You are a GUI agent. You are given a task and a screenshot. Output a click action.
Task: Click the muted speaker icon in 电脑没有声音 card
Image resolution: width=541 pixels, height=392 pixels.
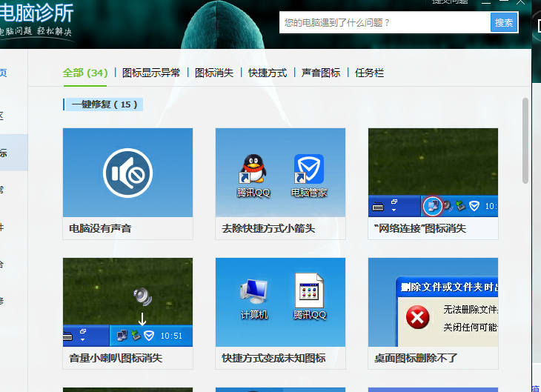(127, 173)
